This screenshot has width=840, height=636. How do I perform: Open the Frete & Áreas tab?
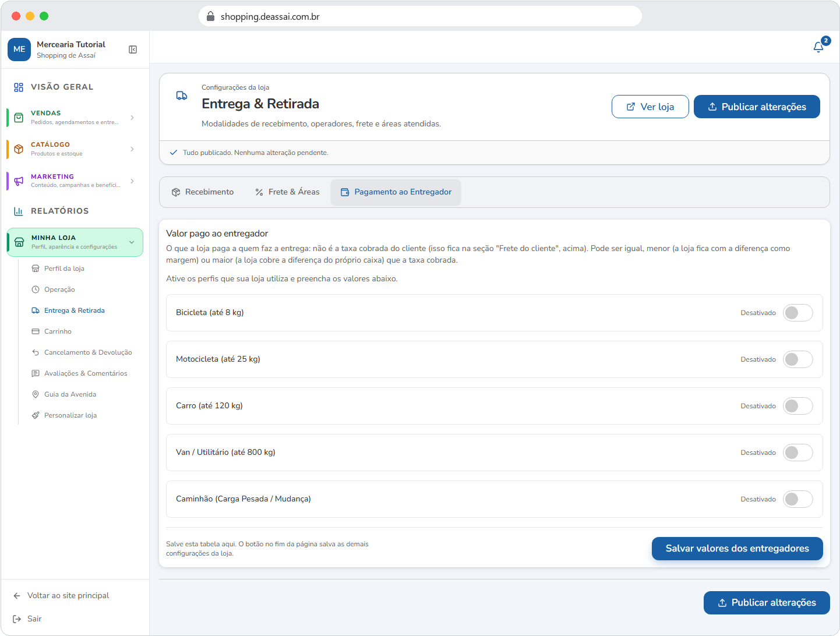click(x=287, y=192)
